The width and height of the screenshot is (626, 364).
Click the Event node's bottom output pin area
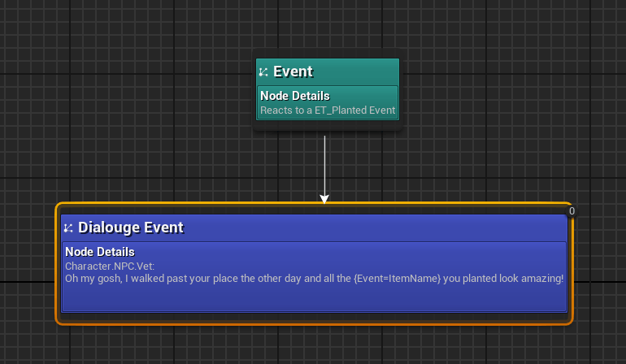tap(327, 125)
